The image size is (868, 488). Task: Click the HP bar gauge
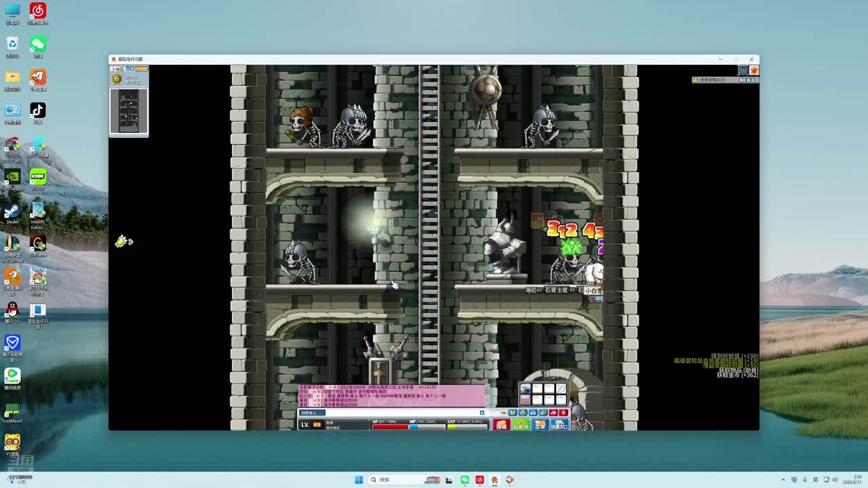(389, 426)
